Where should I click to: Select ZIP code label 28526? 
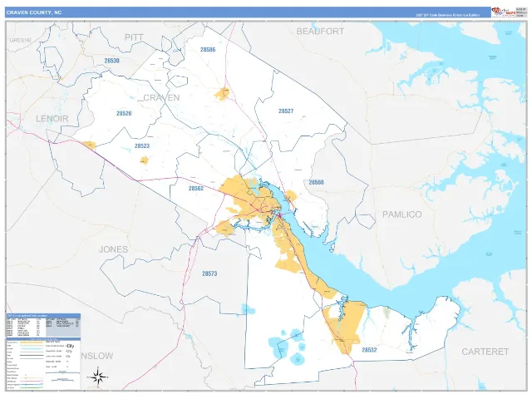pos(124,113)
